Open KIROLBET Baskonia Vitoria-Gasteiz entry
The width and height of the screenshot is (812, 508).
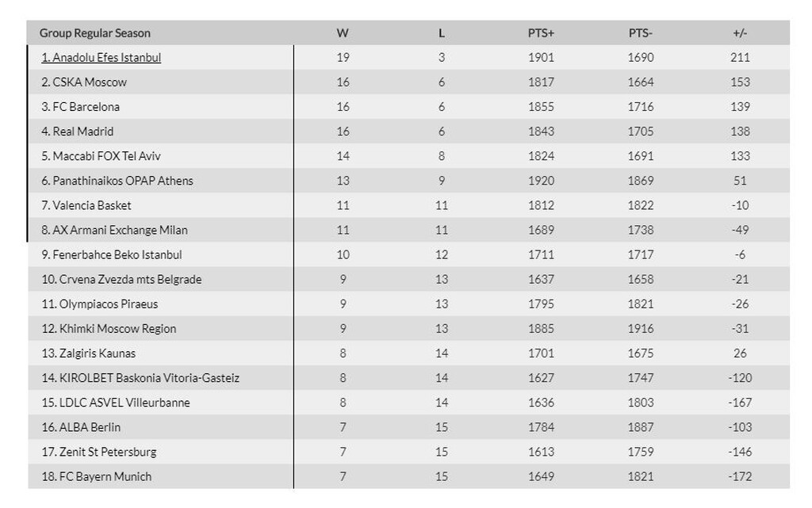click(x=140, y=378)
